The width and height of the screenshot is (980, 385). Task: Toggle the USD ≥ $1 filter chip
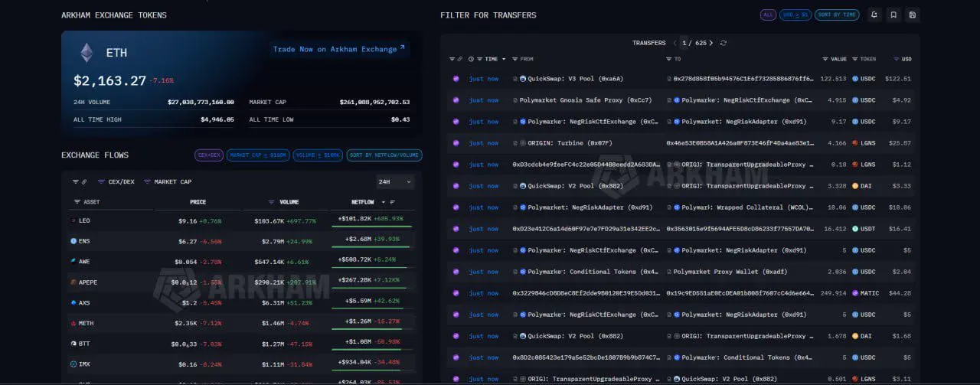coord(795,15)
